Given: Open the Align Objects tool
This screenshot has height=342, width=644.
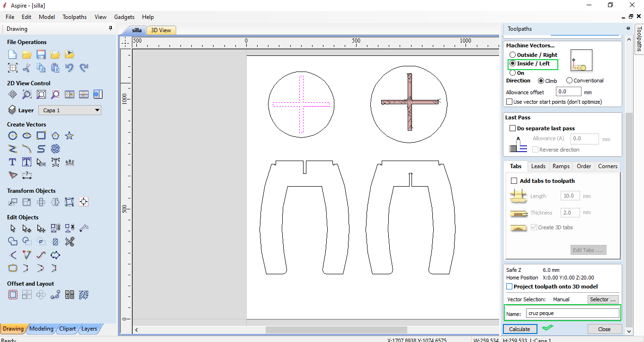Looking at the screenshot, I should point(84,202).
